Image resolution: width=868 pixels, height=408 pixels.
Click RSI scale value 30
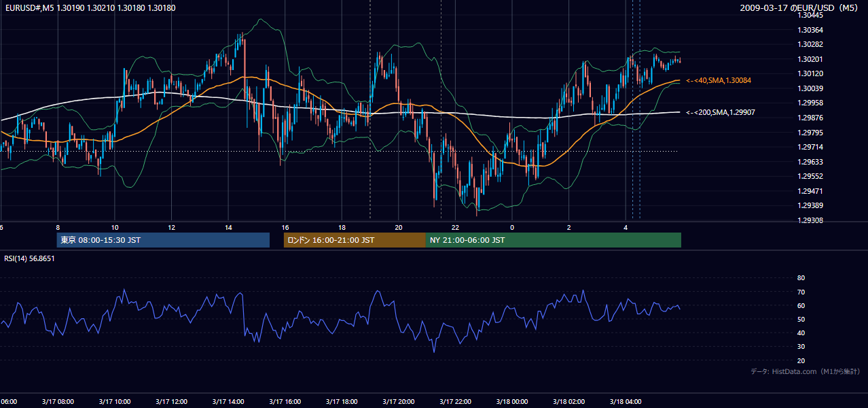coord(801,347)
